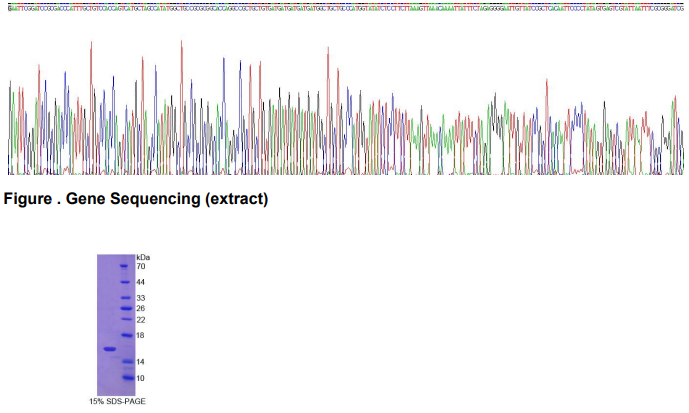Click the 44 kDa ladder band in the gel

[x=125, y=282]
